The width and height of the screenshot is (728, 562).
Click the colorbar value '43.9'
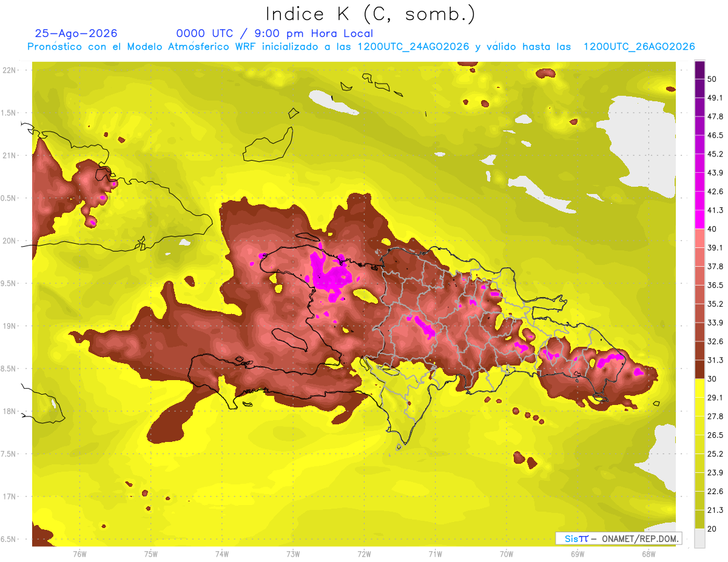point(715,173)
